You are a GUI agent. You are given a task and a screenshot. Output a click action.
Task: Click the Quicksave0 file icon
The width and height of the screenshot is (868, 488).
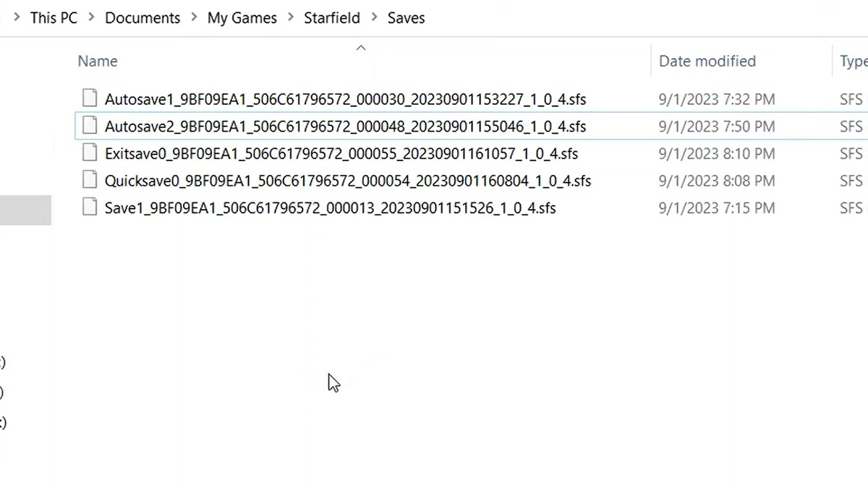pos(89,180)
